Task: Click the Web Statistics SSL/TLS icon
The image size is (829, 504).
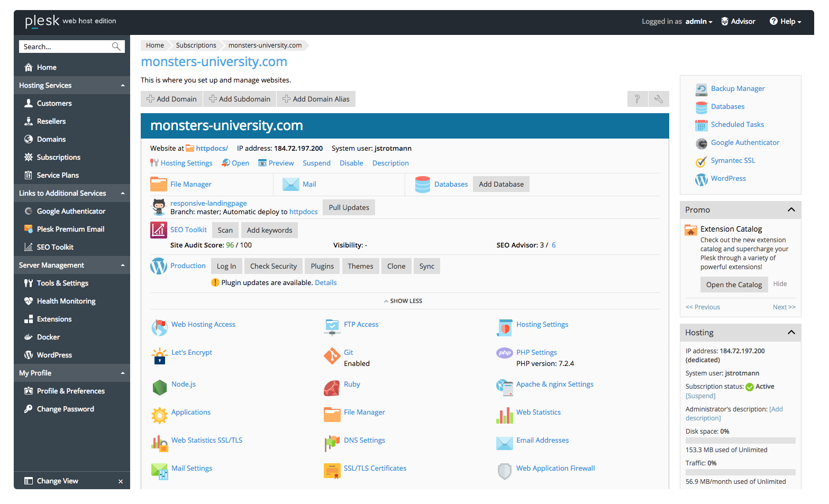Action: (x=159, y=444)
